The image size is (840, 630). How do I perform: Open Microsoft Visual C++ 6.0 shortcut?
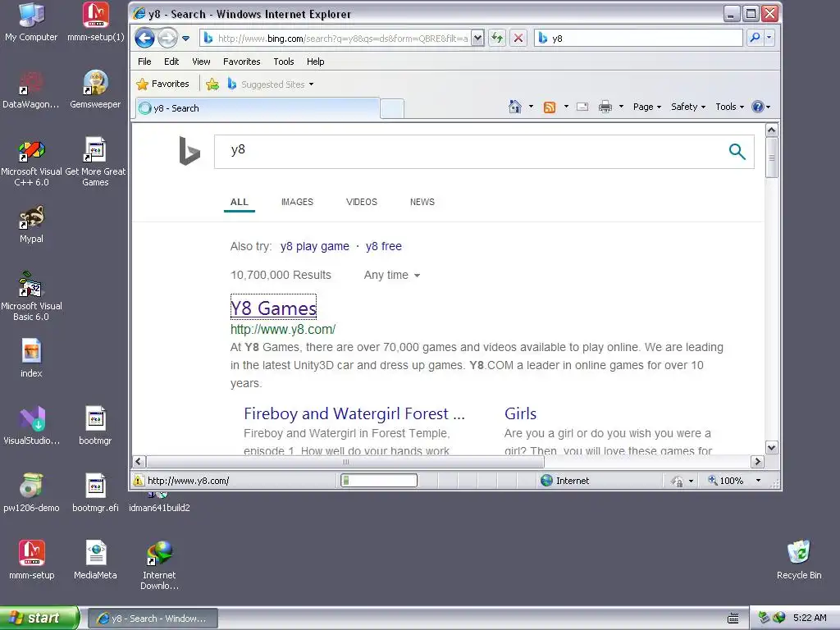pos(31,162)
